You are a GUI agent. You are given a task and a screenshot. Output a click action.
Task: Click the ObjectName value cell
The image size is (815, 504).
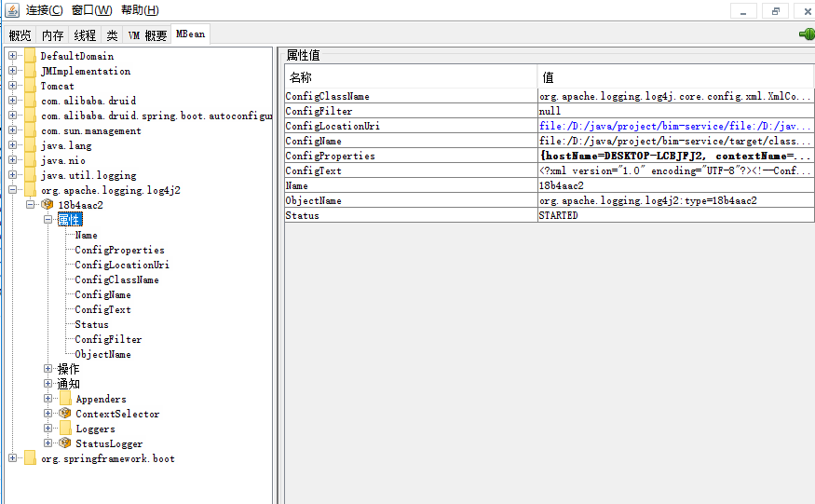point(675,200)
